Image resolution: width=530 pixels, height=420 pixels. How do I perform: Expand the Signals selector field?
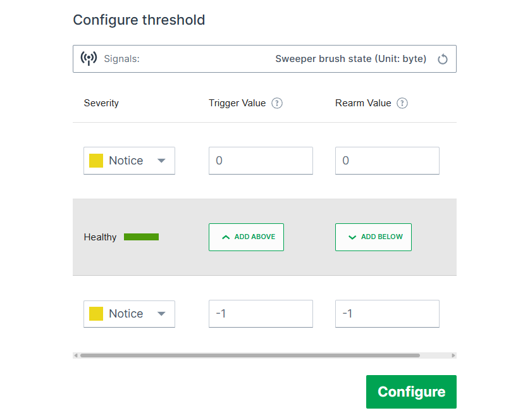pos(264,59)
